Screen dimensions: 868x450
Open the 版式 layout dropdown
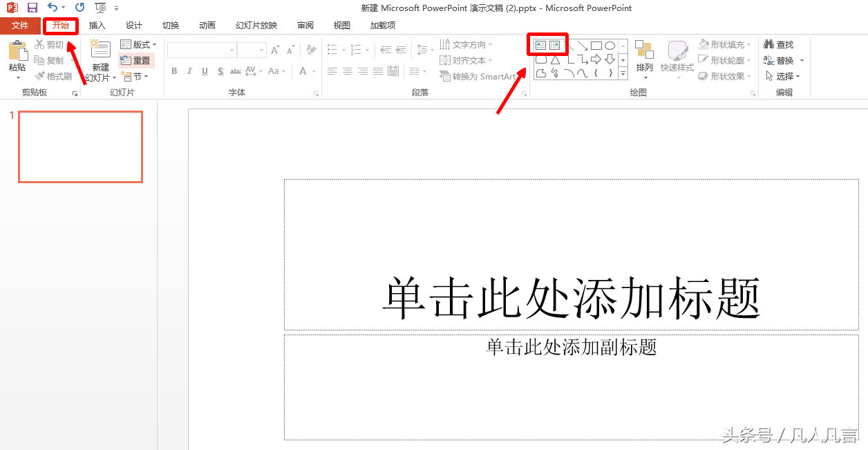pos(138,44)
